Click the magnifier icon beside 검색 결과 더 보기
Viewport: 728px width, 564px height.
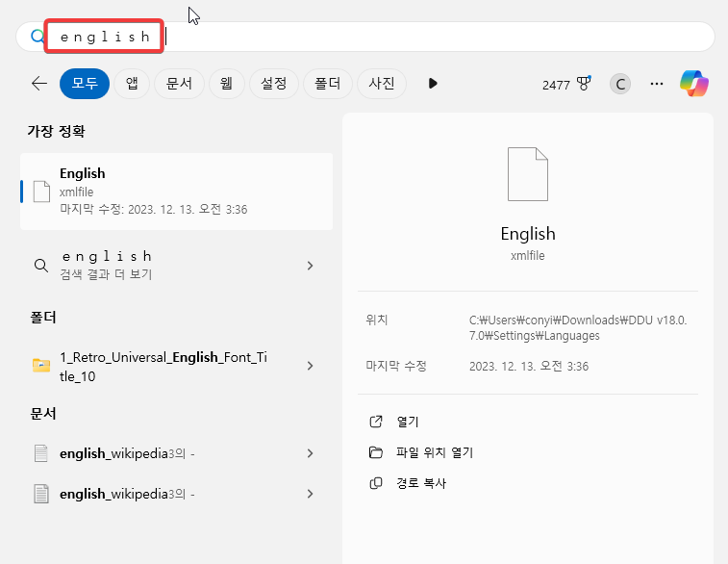click(41, 266)
